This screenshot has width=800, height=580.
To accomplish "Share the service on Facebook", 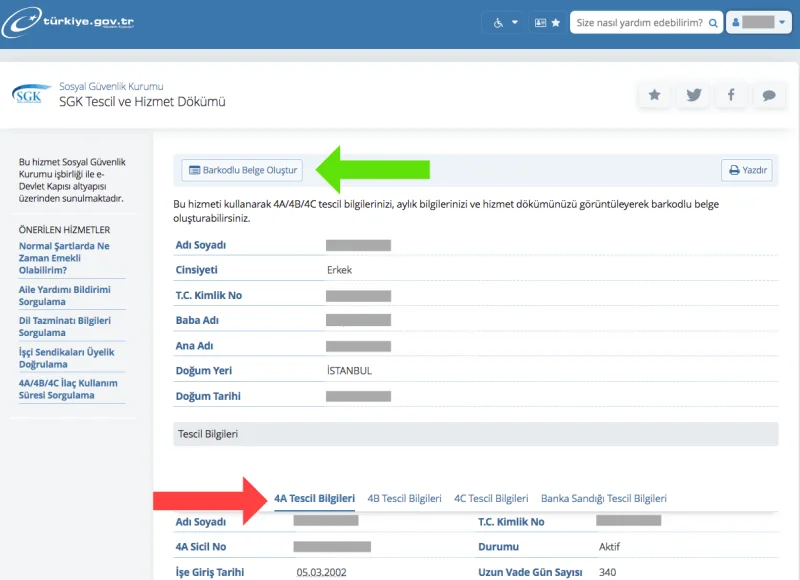I will (731, 95).
